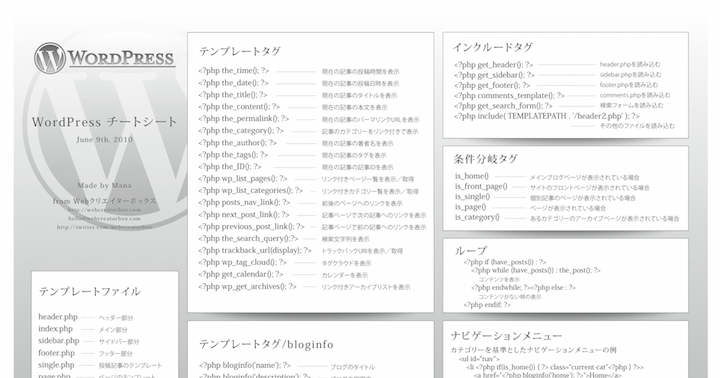Viewport: 720px width, 378px height.
Task: Click the 'header.phpを読み込む' description
Action: (x=630, y=65)
